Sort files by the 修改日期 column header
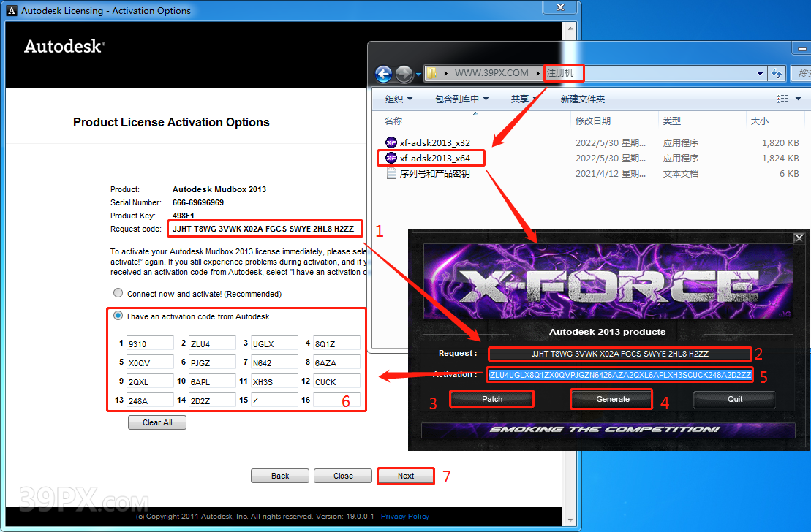The height and width of the screenshot is (532, 811). point(592,121)
